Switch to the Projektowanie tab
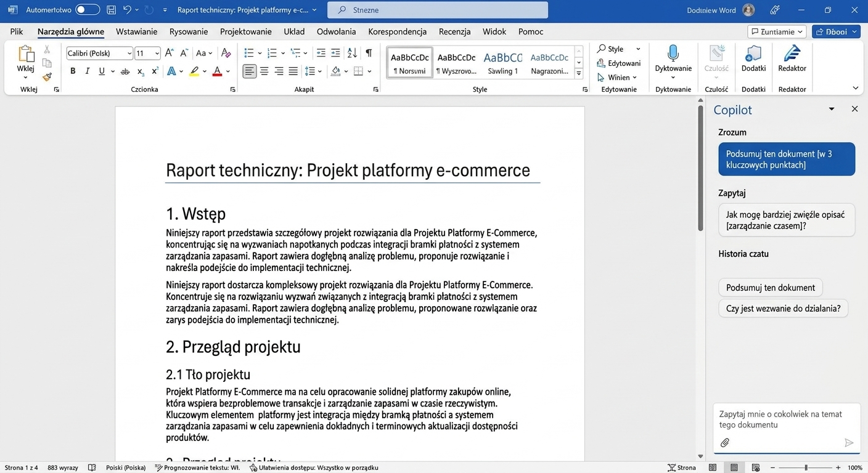The image size is (868, 473). [245, 31]
